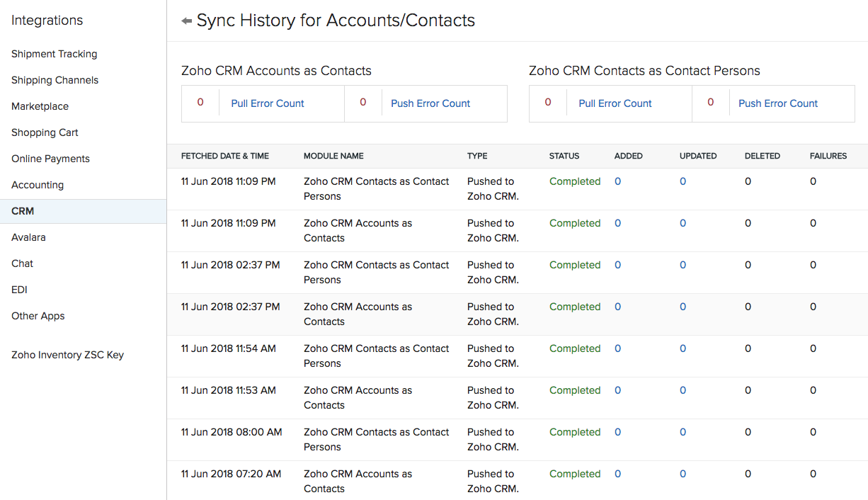The image size is (868, 500).
Task: Click Push Error Count under Accounts as Contacts
Action: tap(430, 103)
